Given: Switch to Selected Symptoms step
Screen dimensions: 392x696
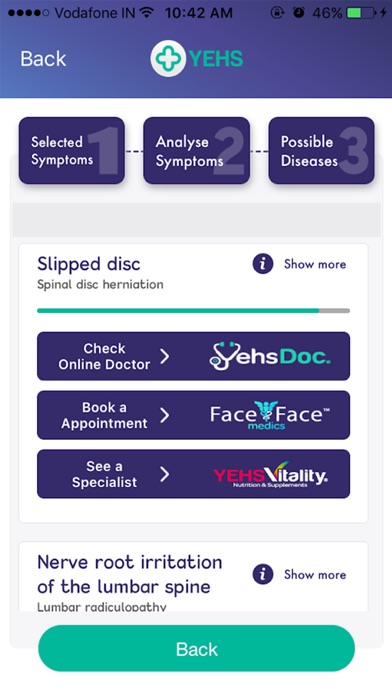Looking at the screenshot, I should (x=71, y=150).
